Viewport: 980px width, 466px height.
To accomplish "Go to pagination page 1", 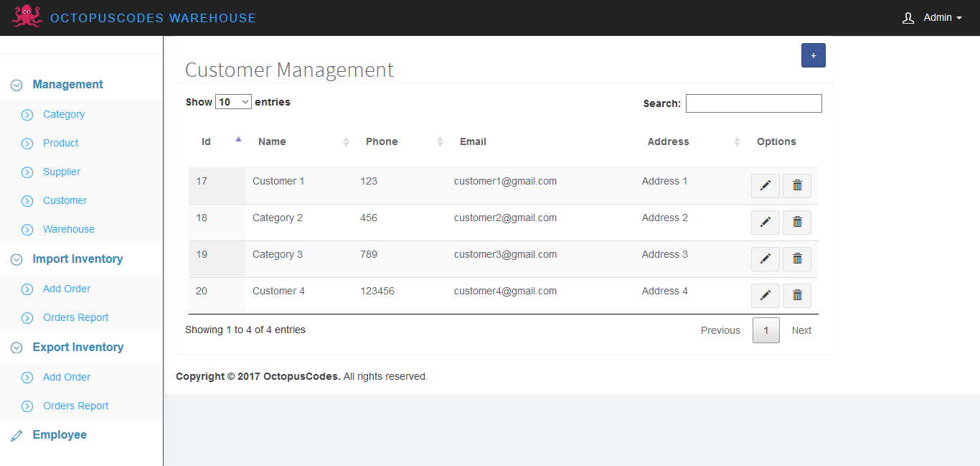I will [x=765, y=330].
